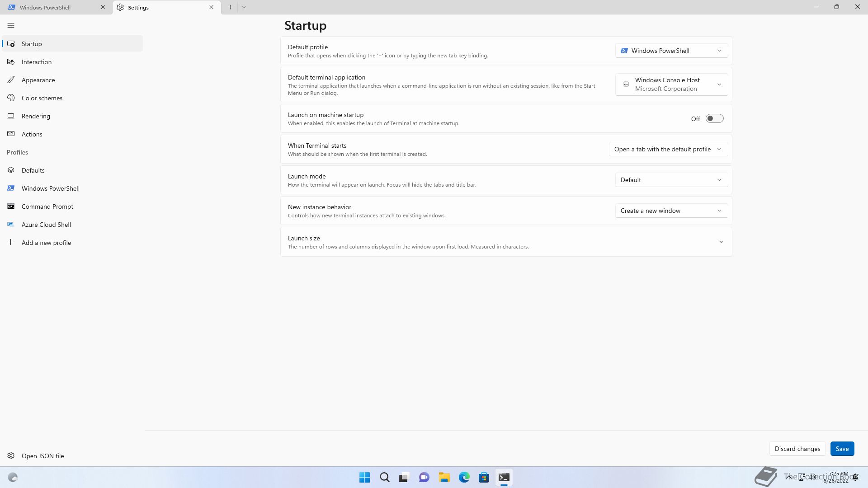Click the Windows PowerShell profile icon
Screen dimensions: 868x488
[x=11, y=188]
